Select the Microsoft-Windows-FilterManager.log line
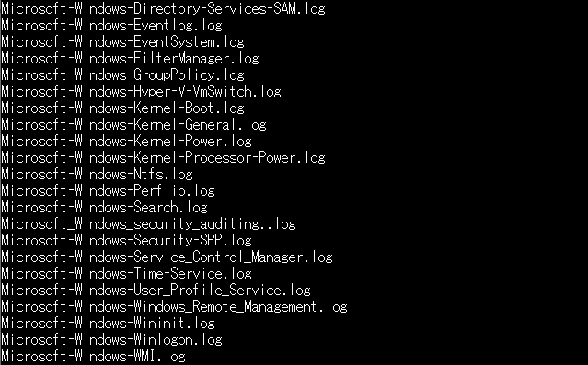 130,58
